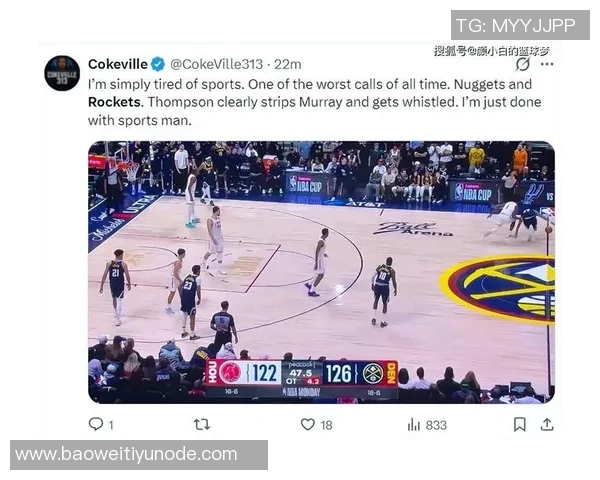Screen dimensions: 600x480
Task: Click the 22m timestamp
Action: tap(288, 64)
